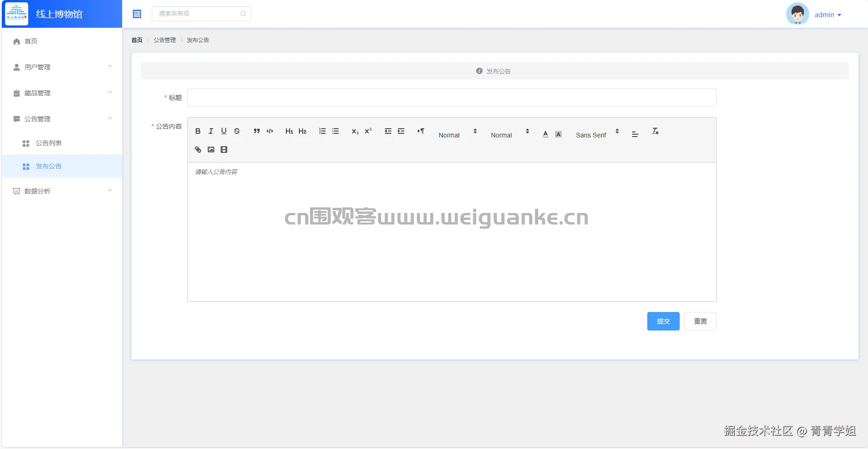The width and height of the screenshot is (868, 449).
Task: Go to 首页 in sidebar
Action: click(x=62, y=41)
